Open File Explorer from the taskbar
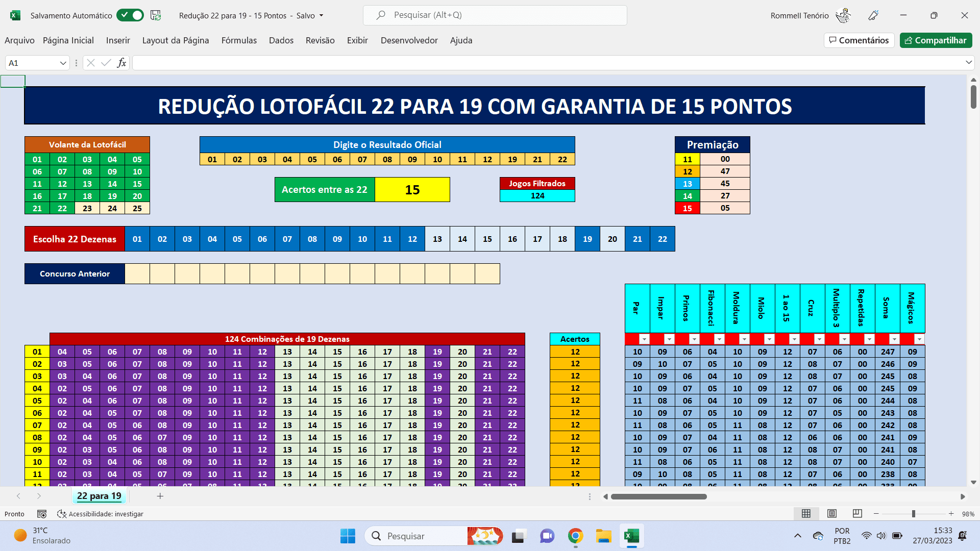 coord(603,536)
